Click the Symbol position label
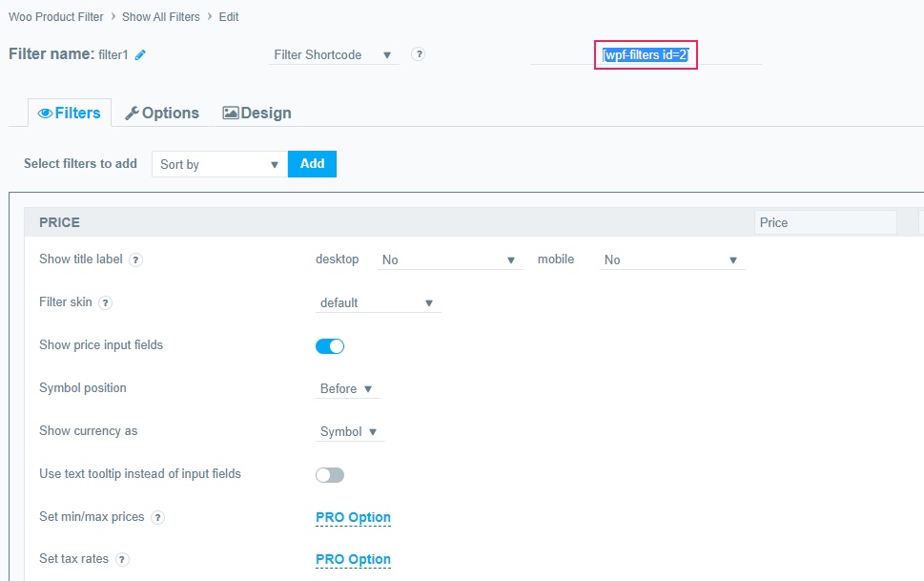 tap(83, 388)
